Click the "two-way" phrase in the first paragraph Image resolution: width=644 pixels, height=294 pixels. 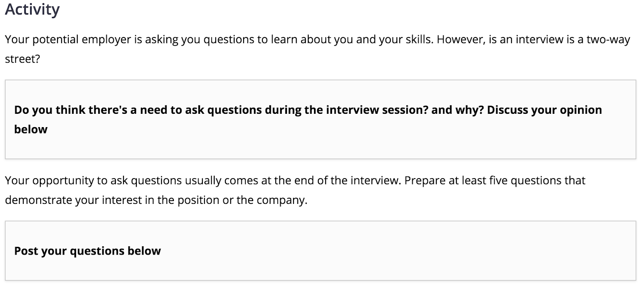[x=608, y=39]
